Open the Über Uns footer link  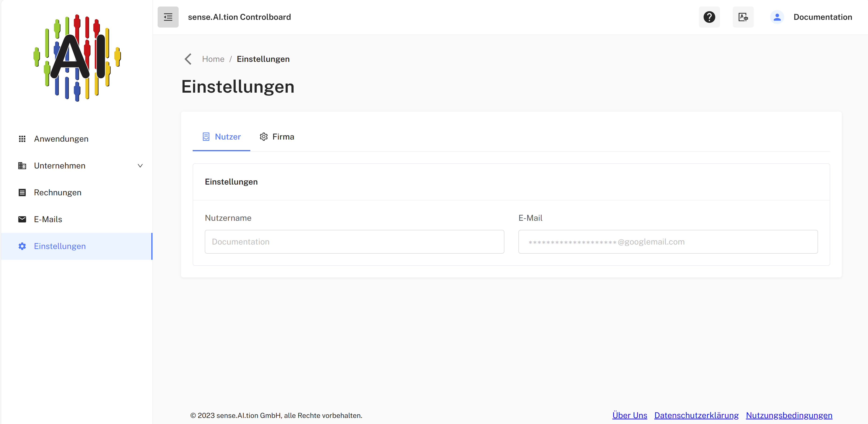point(629,415)
